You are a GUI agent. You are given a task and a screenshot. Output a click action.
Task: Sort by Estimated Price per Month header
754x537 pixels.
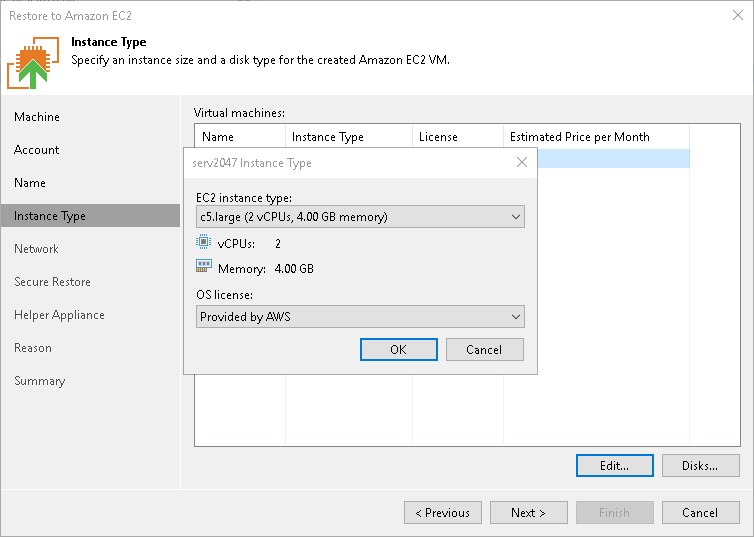(x=596, y=137)
